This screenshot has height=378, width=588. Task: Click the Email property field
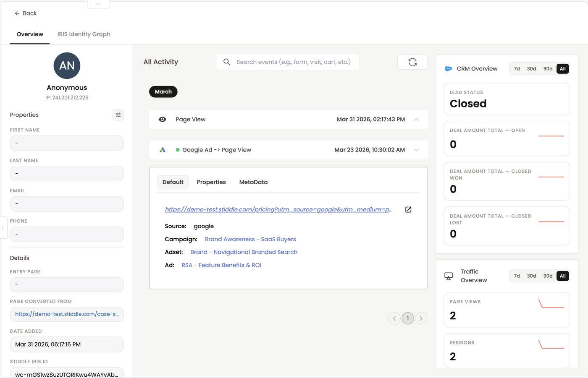tap(67, 204)
